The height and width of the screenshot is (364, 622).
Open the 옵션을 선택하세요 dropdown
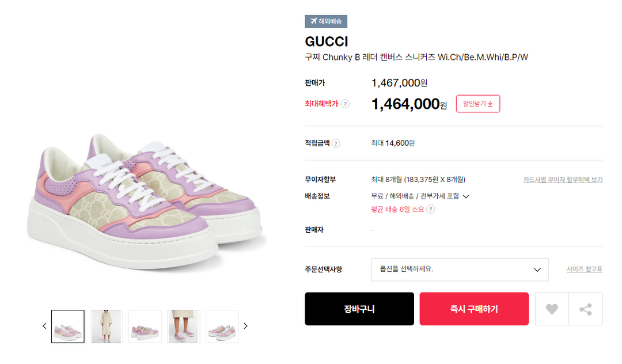click(x=459, y=270)
